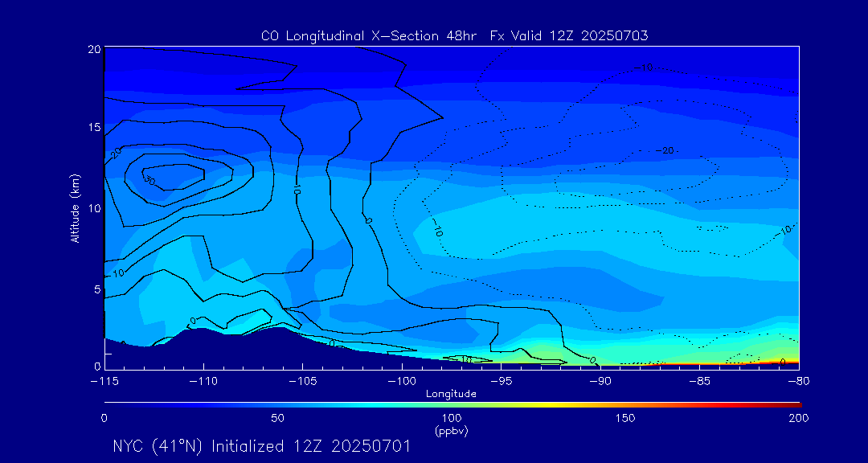Click the 200 label under the colorbar
This screenshot has height=463, width=868.
coord(800,418)
